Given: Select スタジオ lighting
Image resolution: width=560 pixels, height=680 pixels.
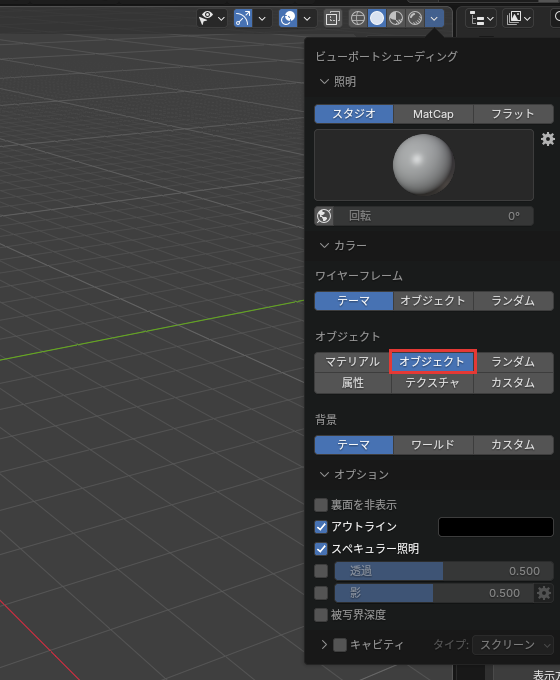Looking at the screenshot, I should pyautogui.click(x=354, y=114).
